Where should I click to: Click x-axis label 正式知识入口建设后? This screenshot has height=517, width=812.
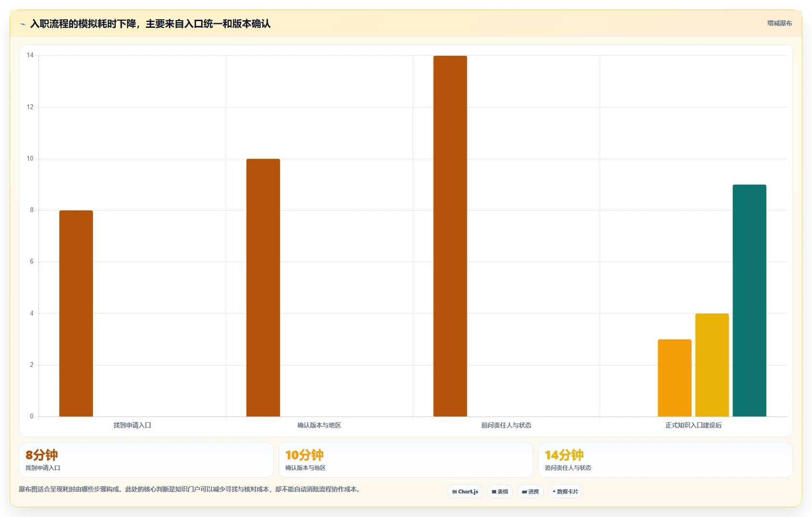693,425
